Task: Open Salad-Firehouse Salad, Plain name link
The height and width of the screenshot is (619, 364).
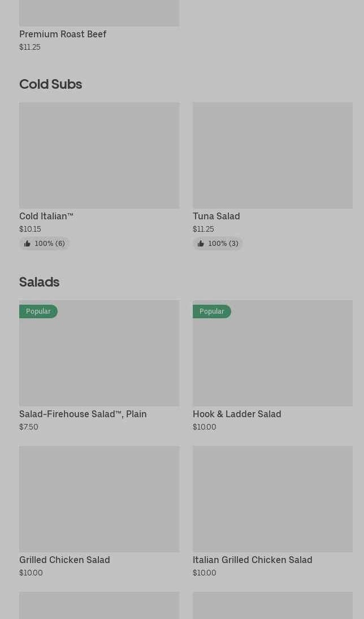Action: pos(83,414)
